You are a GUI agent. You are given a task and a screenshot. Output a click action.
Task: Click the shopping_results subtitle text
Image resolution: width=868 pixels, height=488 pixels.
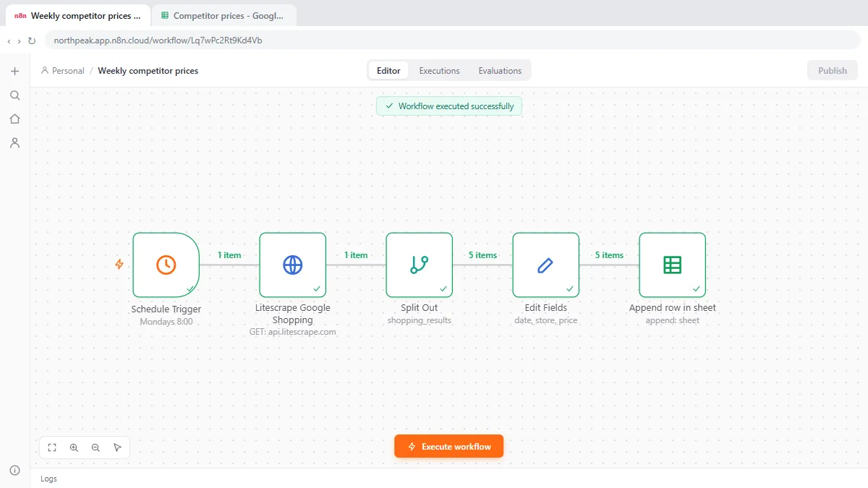pyautogui.click(x=420, y=320)
